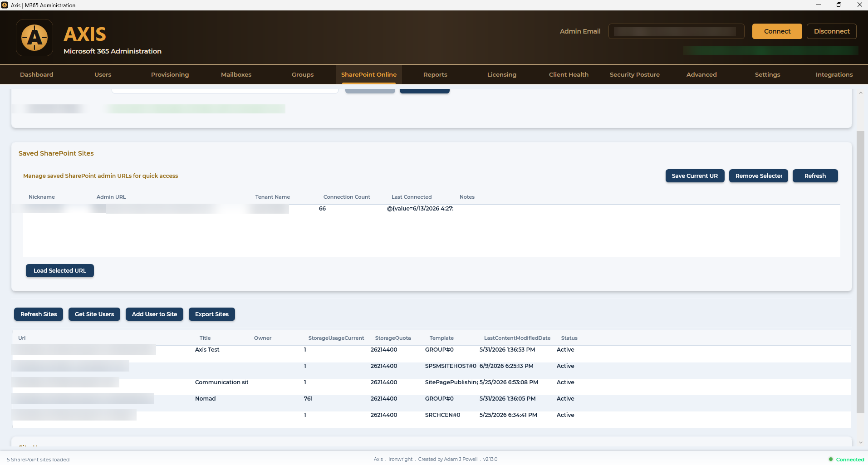This screenshot has height=465, width=868.
Task: Click the scroll down arrow
Action: (860, 443)
